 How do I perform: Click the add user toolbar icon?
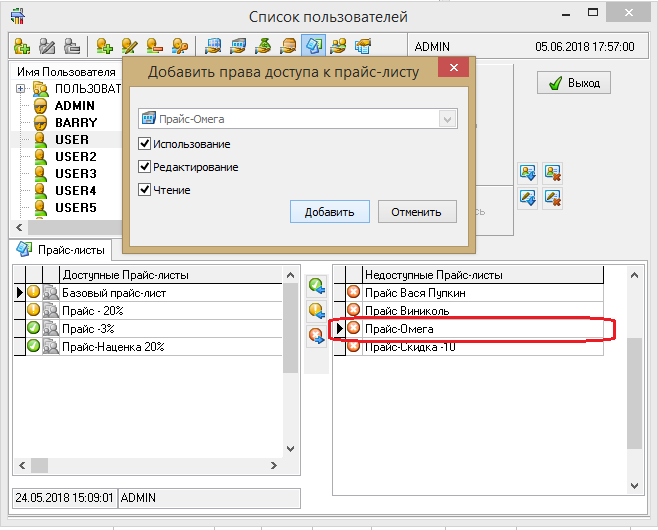(x=105, y=46)
